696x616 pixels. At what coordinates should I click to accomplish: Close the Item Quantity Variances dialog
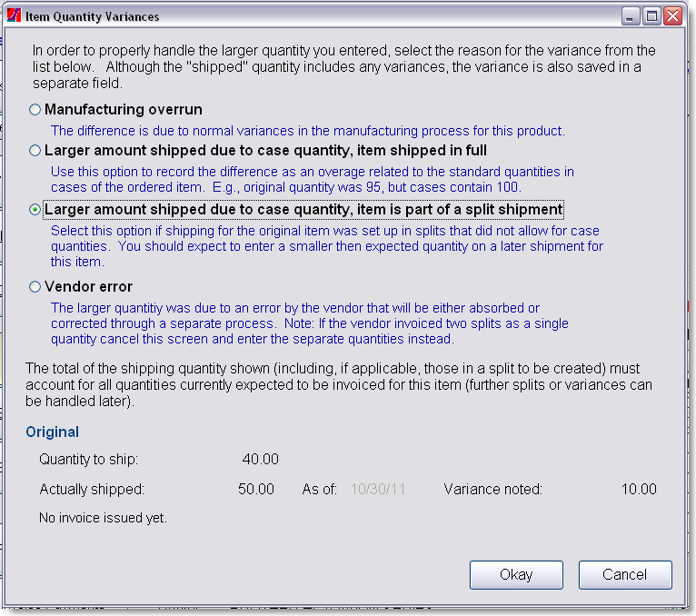(673, 16)
